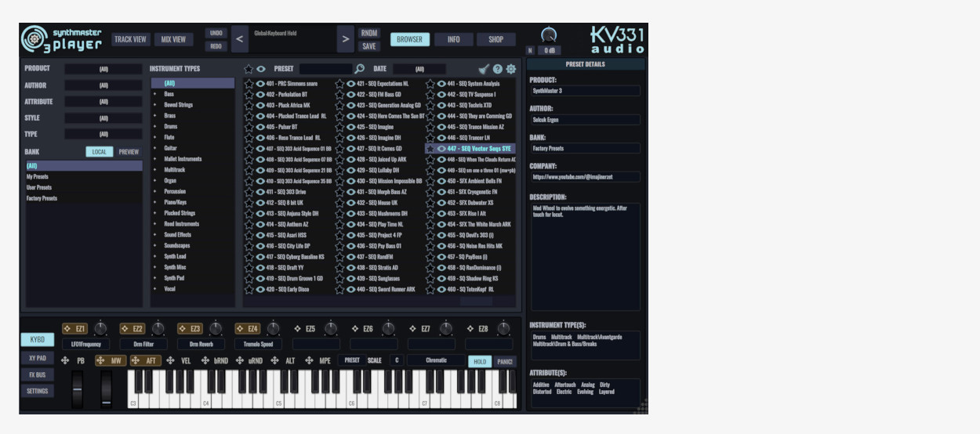Click the SynthMaster Player logo
Viewport: 980px width, 434px height.
pos(63,38)
